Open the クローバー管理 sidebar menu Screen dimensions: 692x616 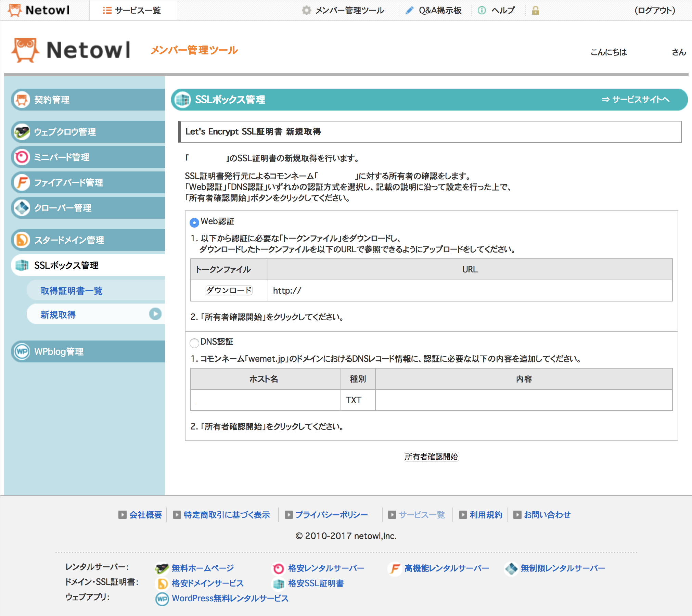pyautogui.click(x=88, y=208)
